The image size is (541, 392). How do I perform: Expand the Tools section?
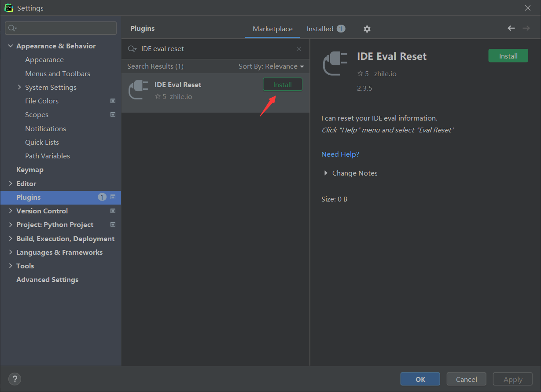pyautogui.click(x=11, y=266)
